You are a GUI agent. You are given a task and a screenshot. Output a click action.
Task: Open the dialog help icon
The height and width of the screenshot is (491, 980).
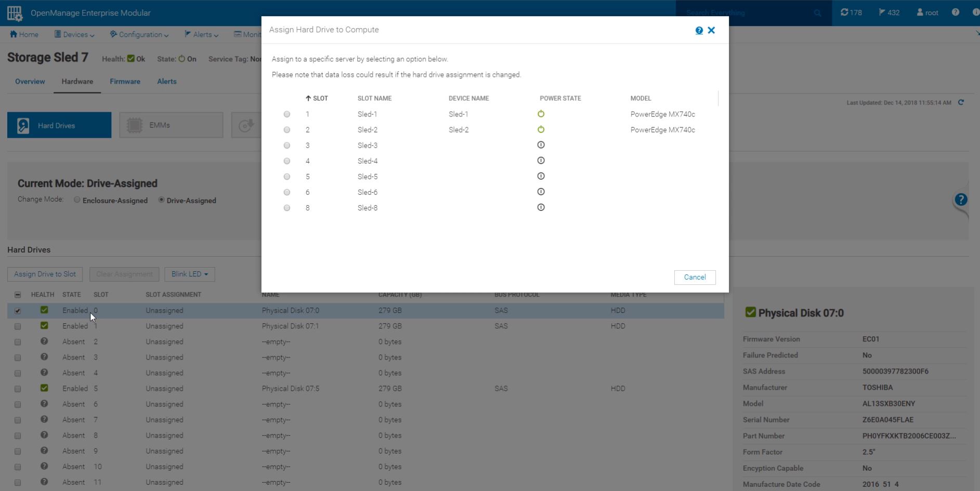point(699,31)
